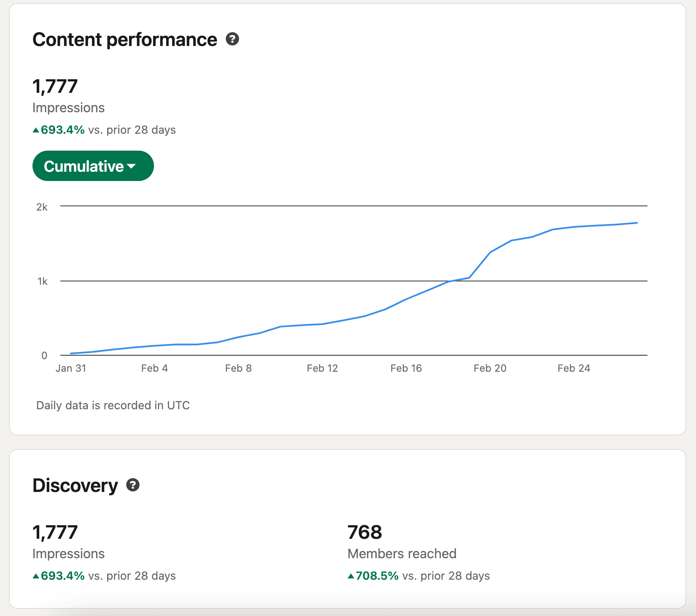Click the Discovery help question mark icon
The image size is (696, 616).
tap(133, 485)
